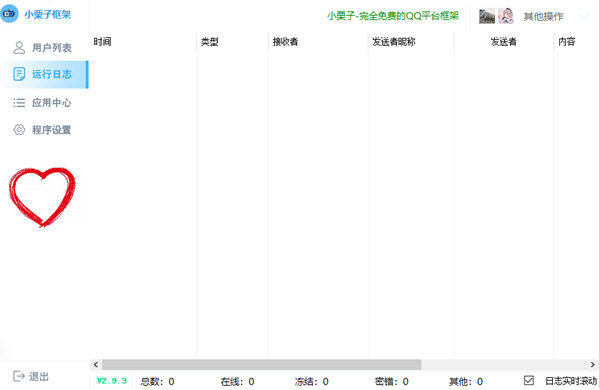This screenshot has width=600, height=390.
Task: Click the 发送者 column header
Action: click(504, 41)
